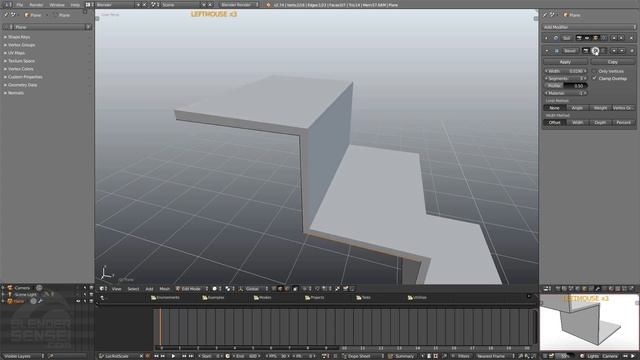This screenshot has width=640, height=360.
Task: Open the Edit Mode selector dropdown
Action: click(x=192, y=289)
